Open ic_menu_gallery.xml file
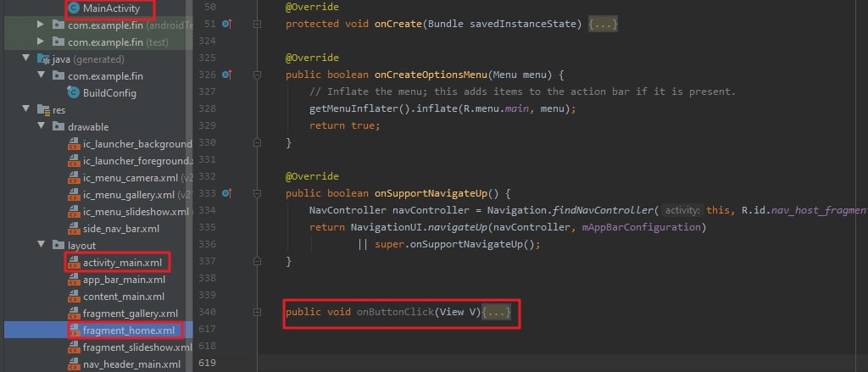The image size is (868, 372). [129, 195]
